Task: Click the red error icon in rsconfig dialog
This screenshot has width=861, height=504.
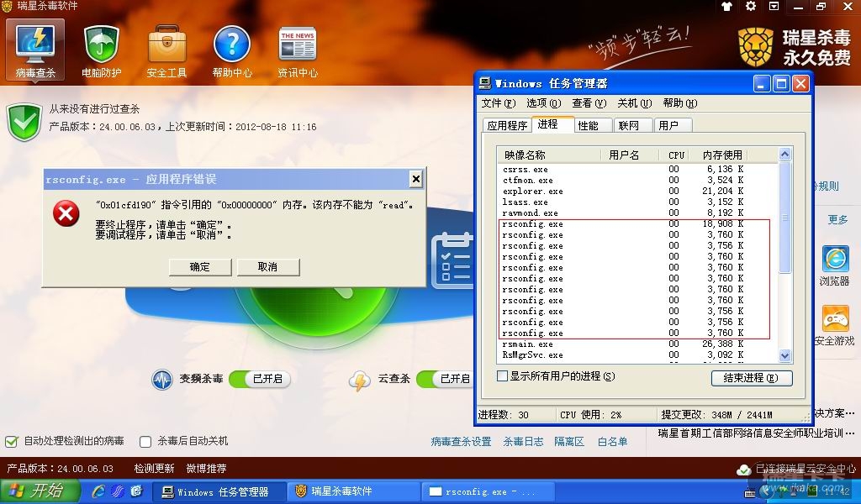Action: [66, 213]
